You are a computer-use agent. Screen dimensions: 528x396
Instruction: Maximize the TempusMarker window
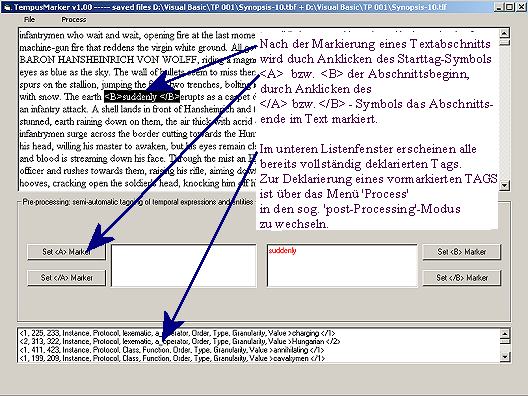[509, 7]
